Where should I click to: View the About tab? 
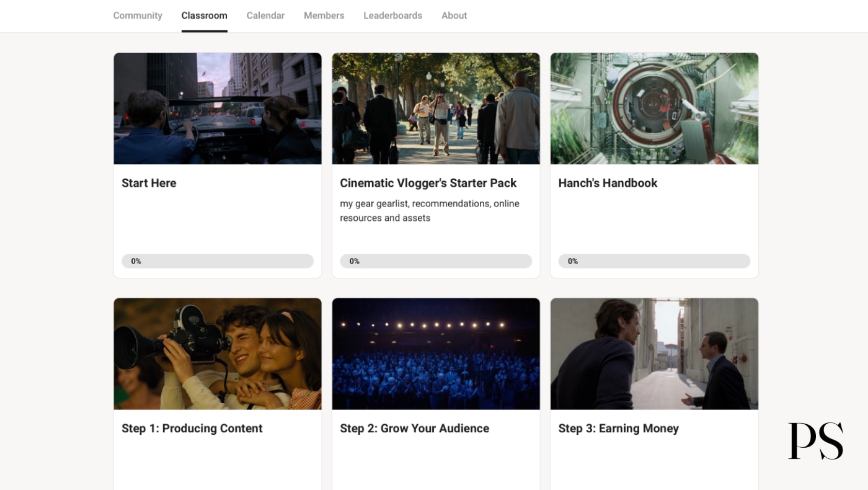454,16
